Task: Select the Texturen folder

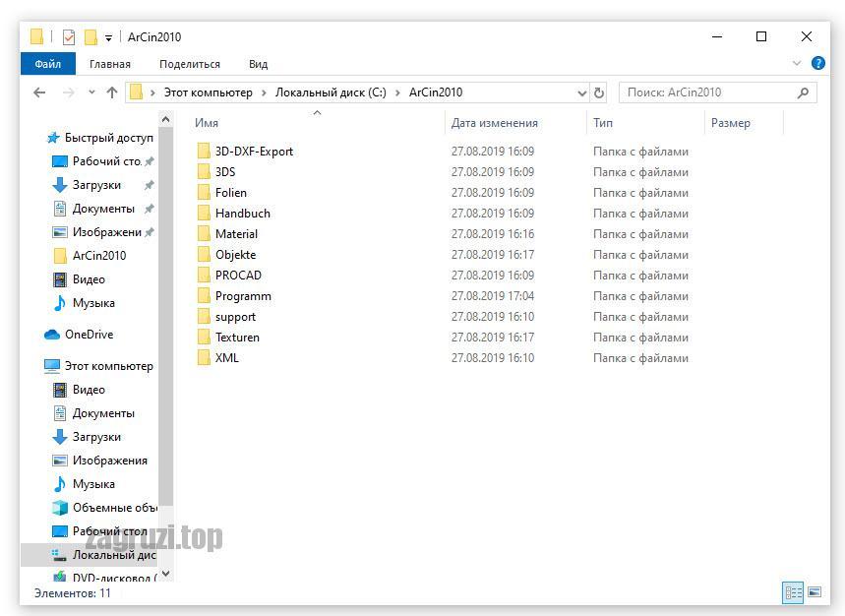Action: pos(237,338)
